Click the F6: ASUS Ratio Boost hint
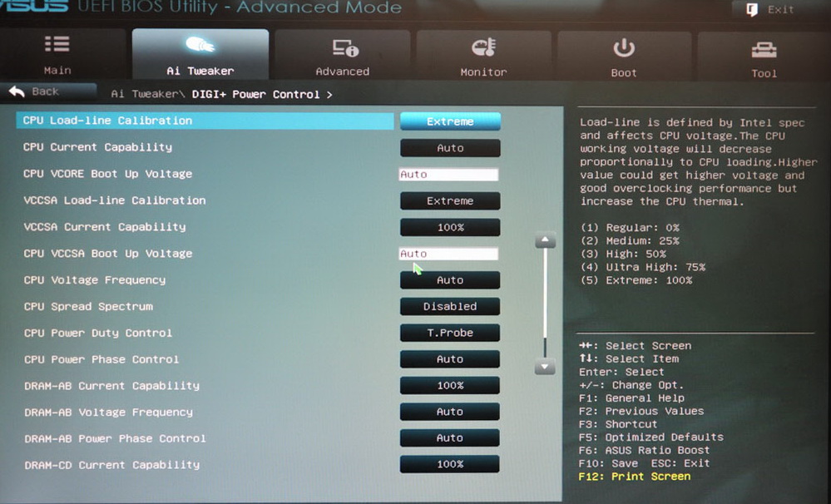 coord(645,451)
